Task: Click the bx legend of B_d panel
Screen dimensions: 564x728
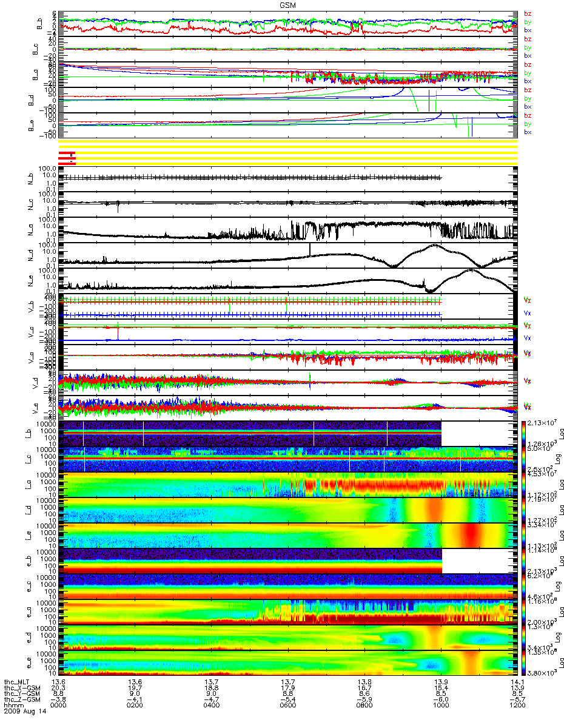Action: (528, 106)
